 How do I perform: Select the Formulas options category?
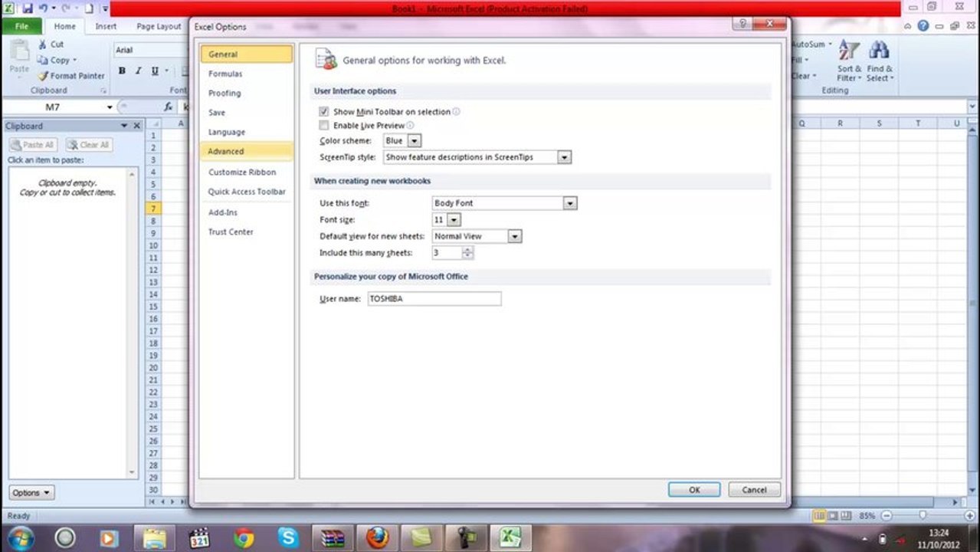246,74
